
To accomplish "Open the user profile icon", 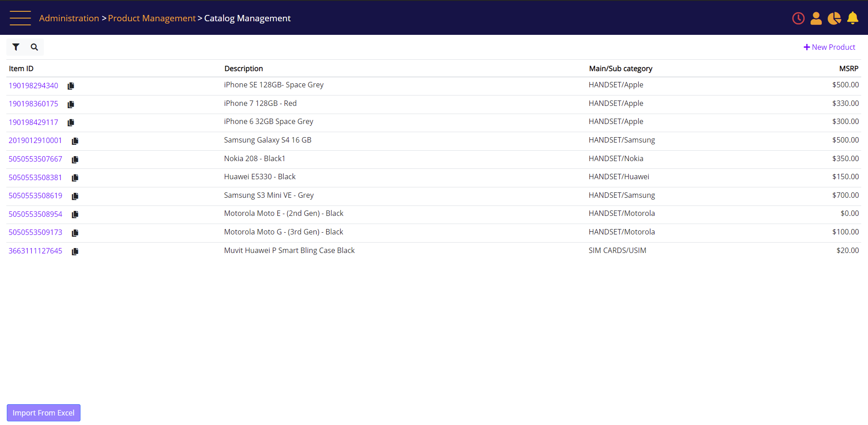I will (x=816, y=18).
